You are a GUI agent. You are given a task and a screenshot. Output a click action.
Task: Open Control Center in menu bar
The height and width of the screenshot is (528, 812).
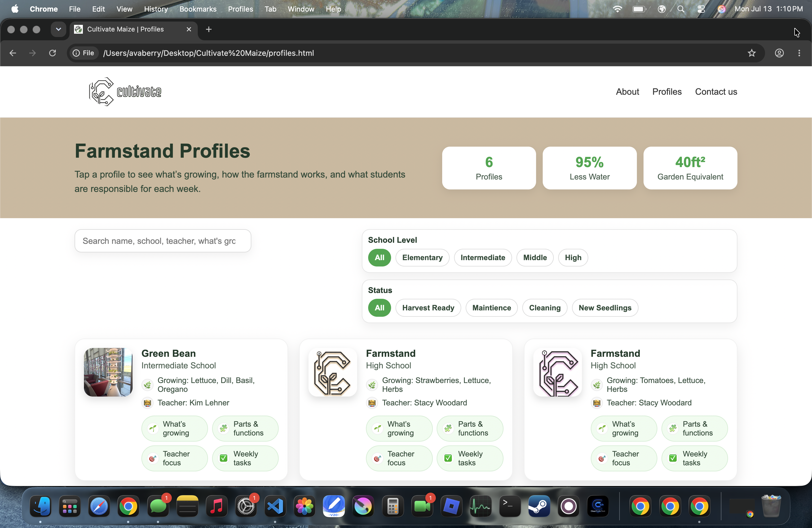pos(701,9)
